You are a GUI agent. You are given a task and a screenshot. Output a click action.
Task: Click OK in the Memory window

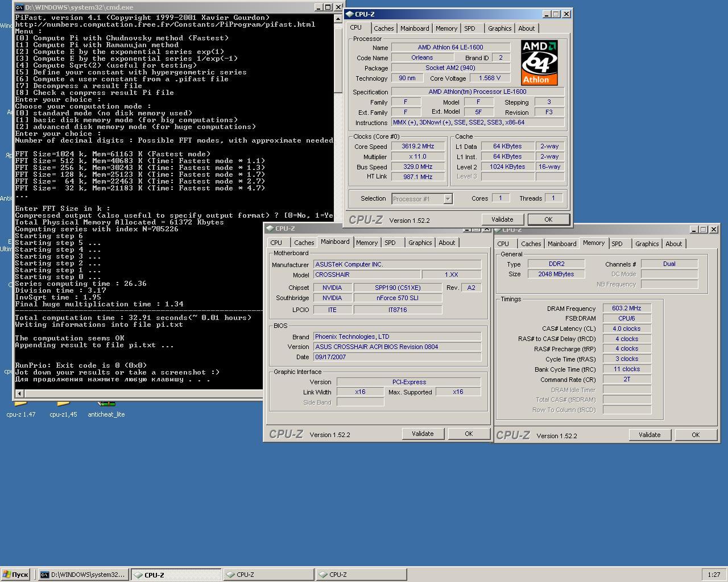pos(696,435)
